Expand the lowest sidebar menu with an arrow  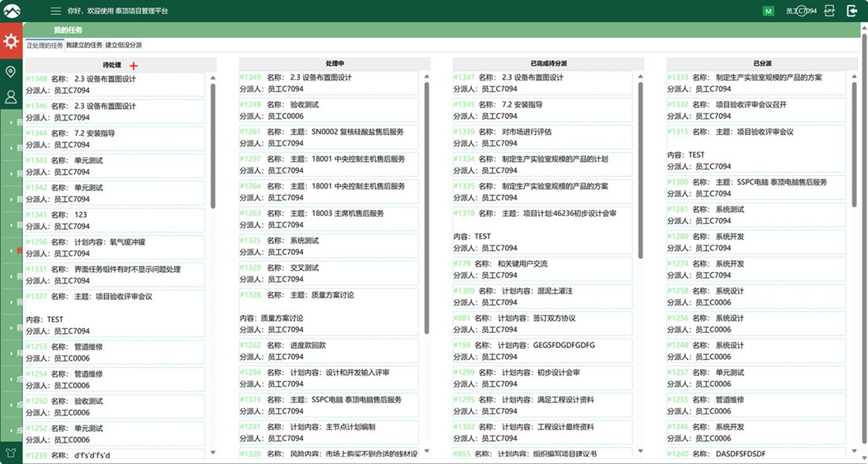10,432
